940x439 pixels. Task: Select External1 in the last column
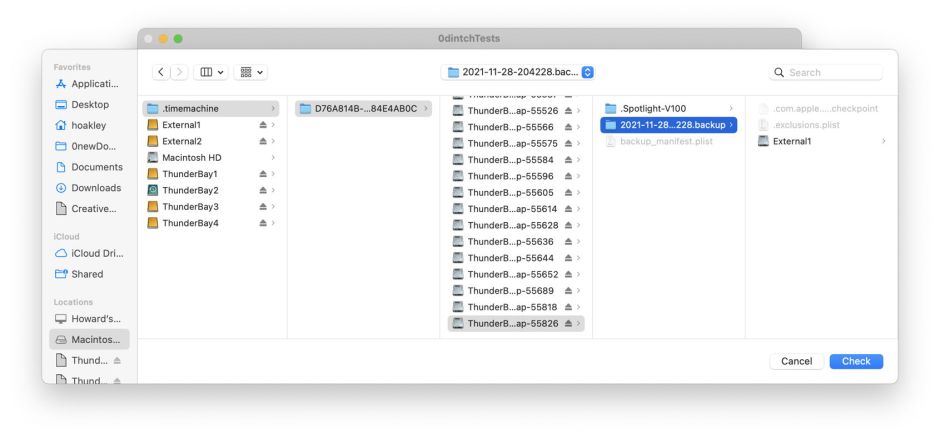[792, 141]
